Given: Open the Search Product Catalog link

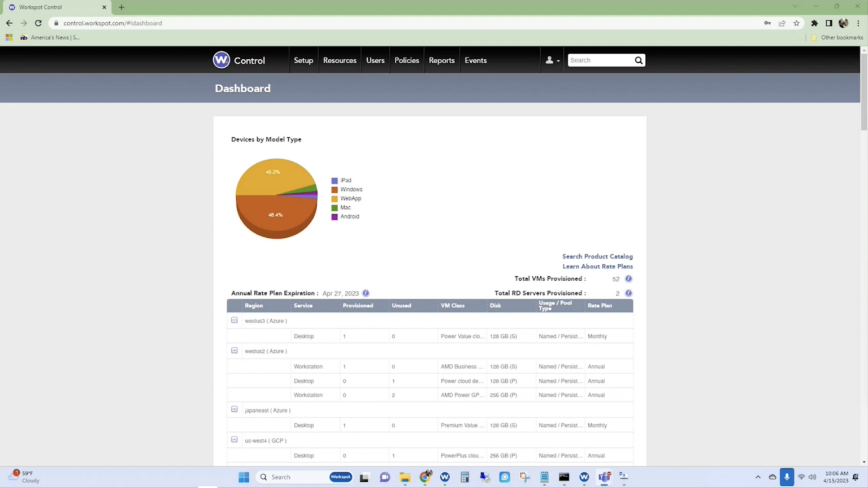Looking at the screenshot, I should click(x=597, y=256).
